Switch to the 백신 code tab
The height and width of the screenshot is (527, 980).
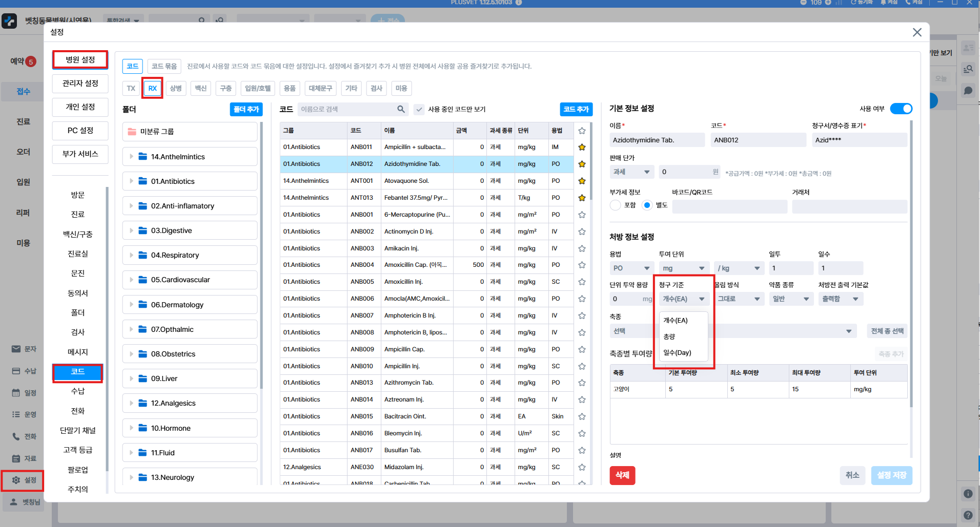coord(200,88)
